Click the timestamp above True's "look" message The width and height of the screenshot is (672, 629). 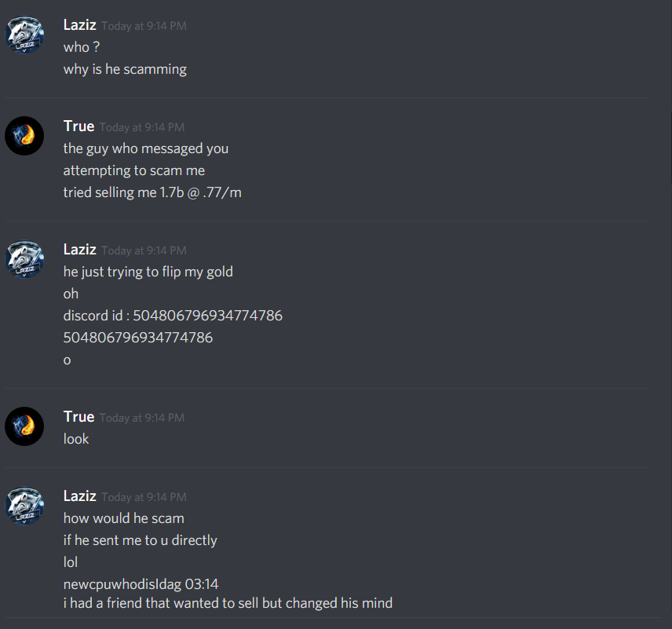[x=142, y=418]
